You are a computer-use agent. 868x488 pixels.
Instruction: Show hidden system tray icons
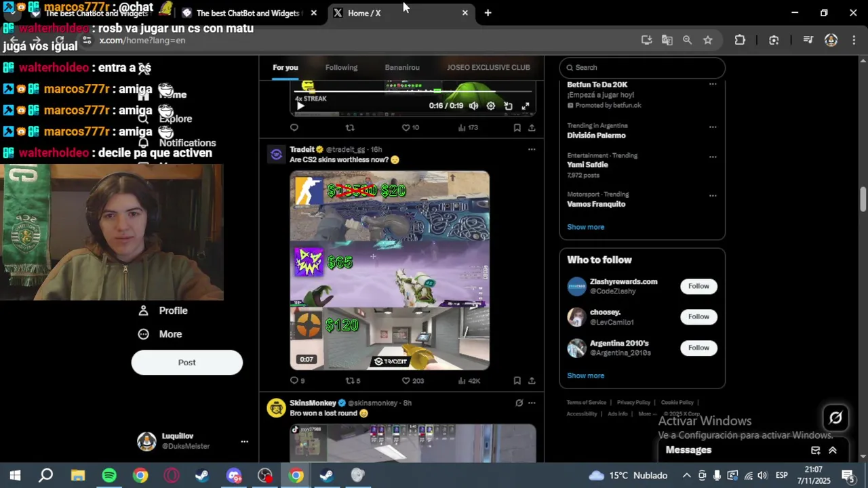pyautogui.click(x=686, y=476)
